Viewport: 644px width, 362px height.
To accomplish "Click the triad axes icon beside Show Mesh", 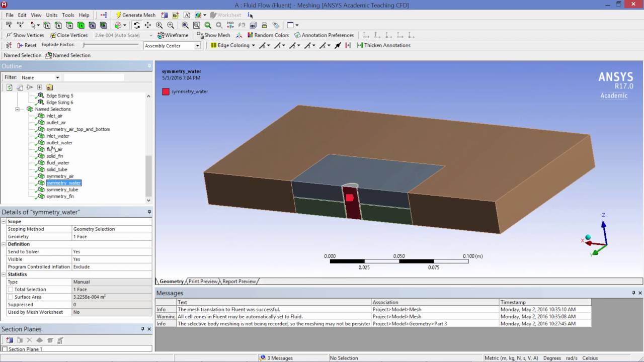I will point(238,35).
